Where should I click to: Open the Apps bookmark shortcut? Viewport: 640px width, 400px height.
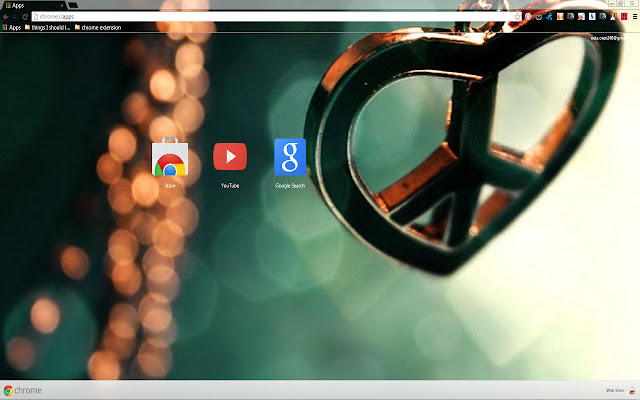11,27
